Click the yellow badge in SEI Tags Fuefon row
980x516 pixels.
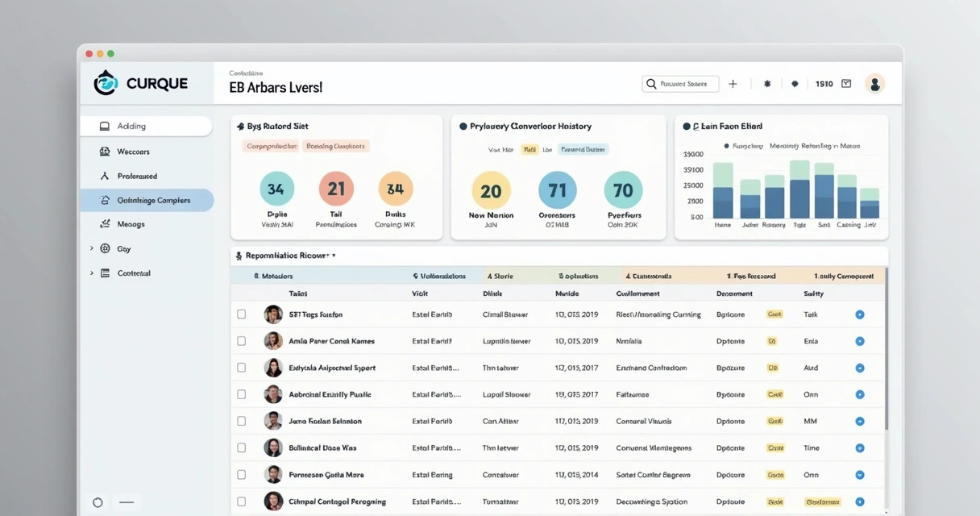click(x=775, y=314)
